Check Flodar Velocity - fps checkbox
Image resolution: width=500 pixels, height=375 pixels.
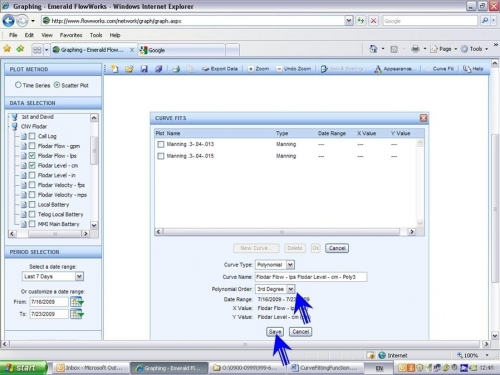(x=32, y=185)
